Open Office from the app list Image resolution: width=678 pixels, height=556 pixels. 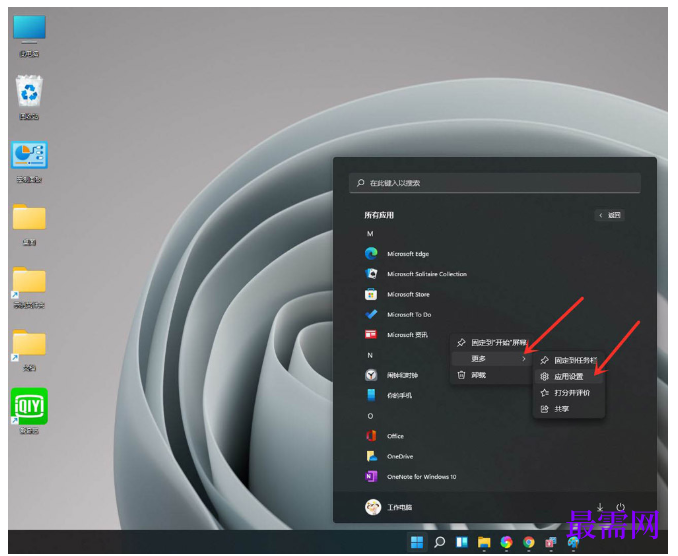pos(384,436)
